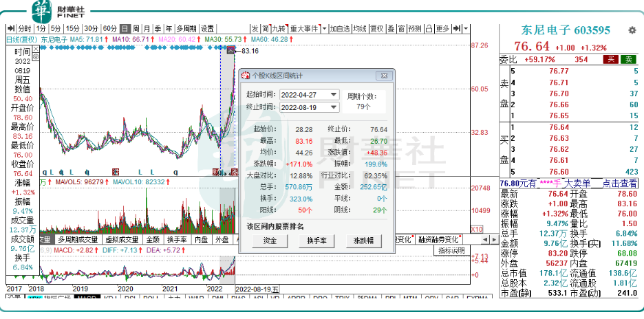Select 外盘 tab

tap(222, 239)
